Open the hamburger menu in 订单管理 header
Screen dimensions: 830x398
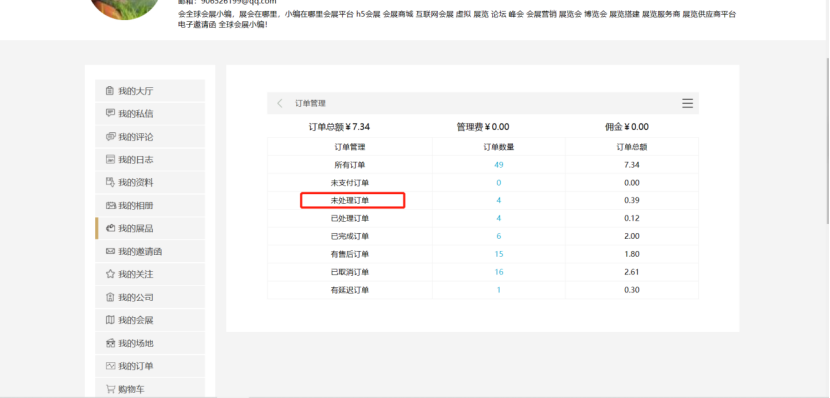click(687, 103)
